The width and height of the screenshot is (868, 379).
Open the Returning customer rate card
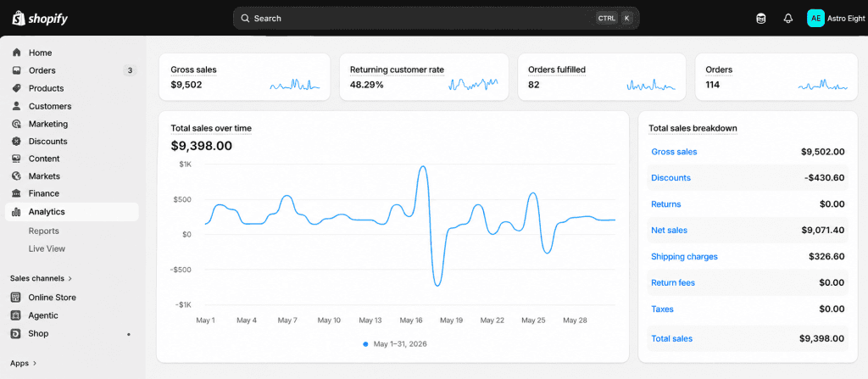pos(424,77)
